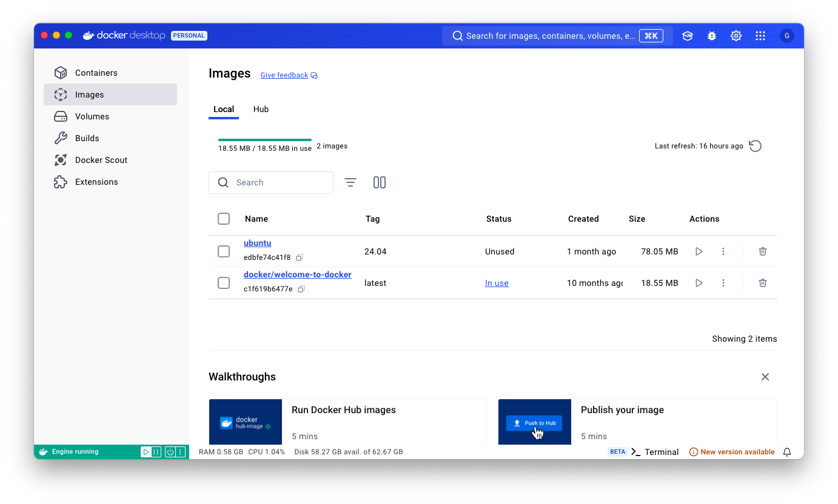Copy the ubuntu image ID edbfe74c41f8
Viewport: 838px width, 504px height.
(300, 257)
